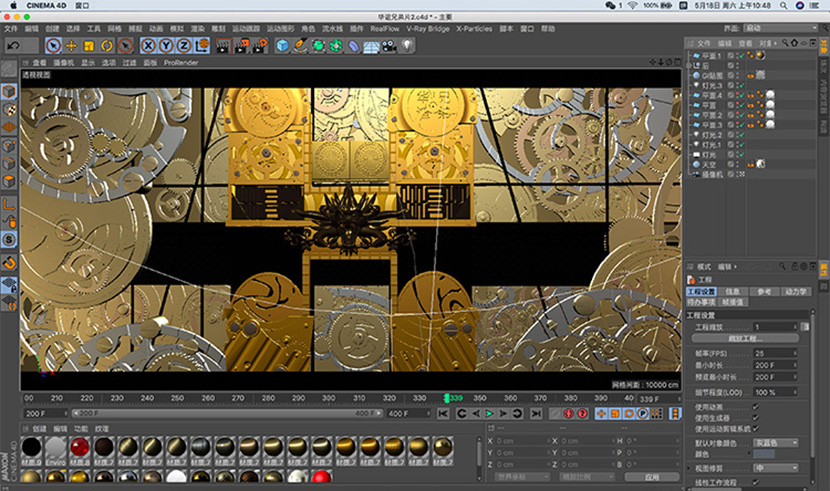Click Render to Picture Viewer icon
830x491 pixels.
242,46
